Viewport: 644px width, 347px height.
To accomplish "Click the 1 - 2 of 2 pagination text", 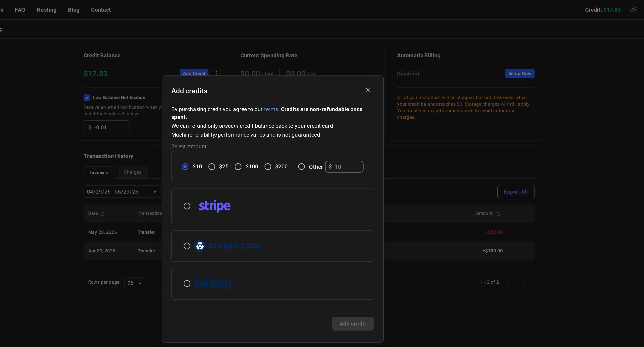I will pos(489,282).
